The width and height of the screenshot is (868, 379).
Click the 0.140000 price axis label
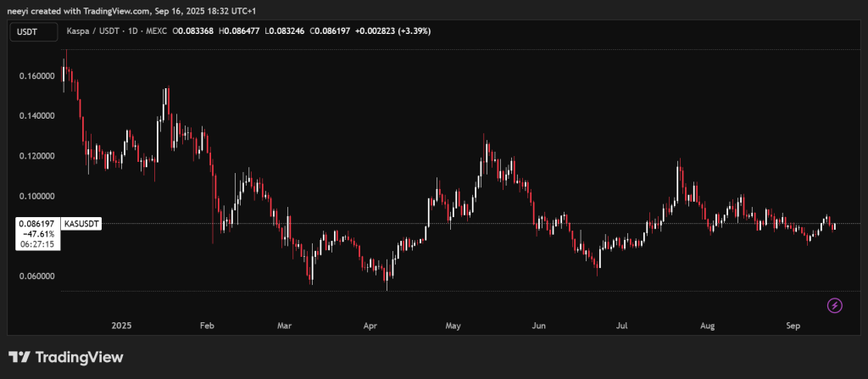click(x=36, y=116)
